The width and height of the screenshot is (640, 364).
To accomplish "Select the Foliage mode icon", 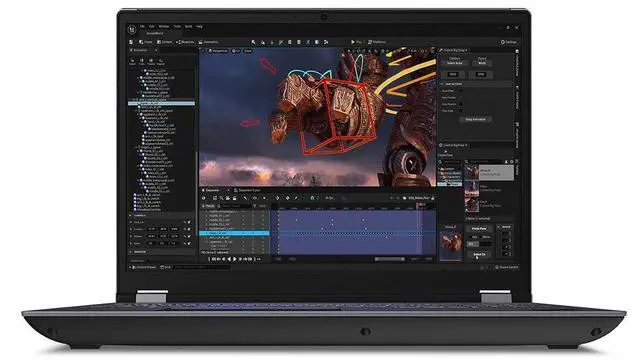I will pyautogui.click(x=272, y=42).
